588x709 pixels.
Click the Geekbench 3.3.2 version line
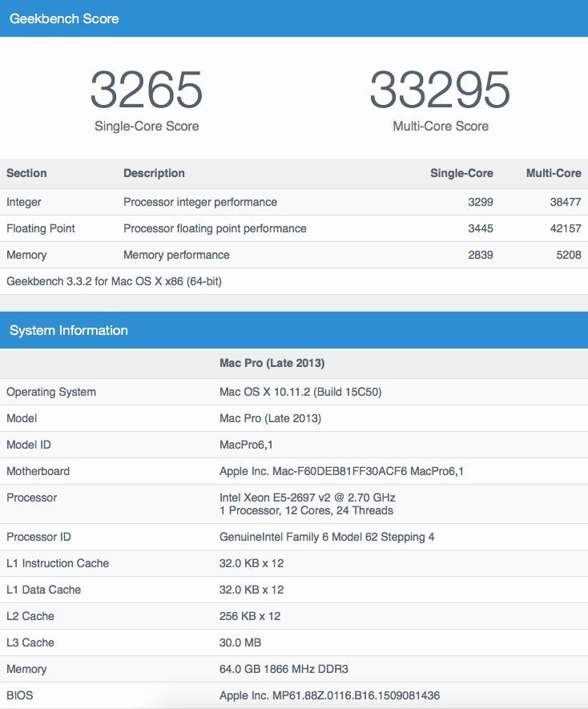pos(114,281)
